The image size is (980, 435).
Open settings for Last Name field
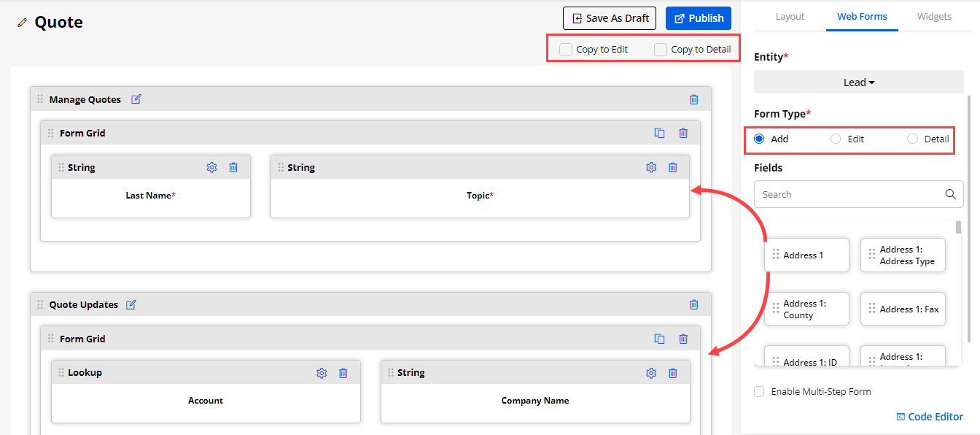211,167
